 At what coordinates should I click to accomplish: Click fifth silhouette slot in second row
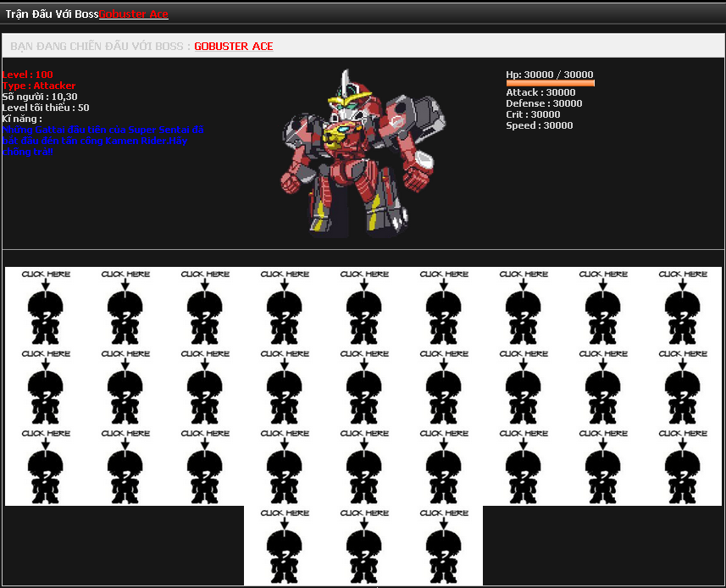pyautogui.click(x=364, y=386)
